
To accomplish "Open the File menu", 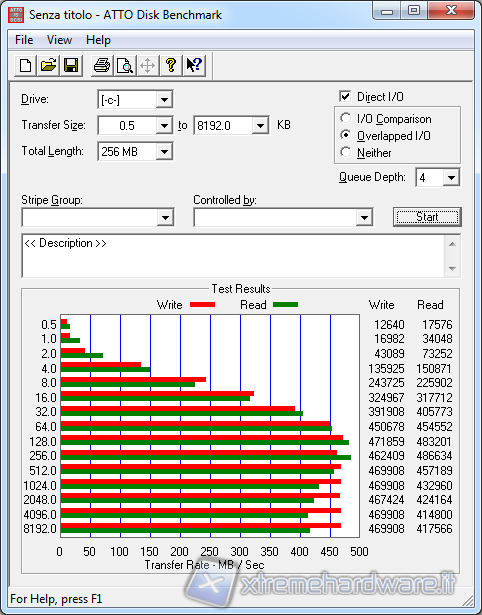I will (24, 40).
